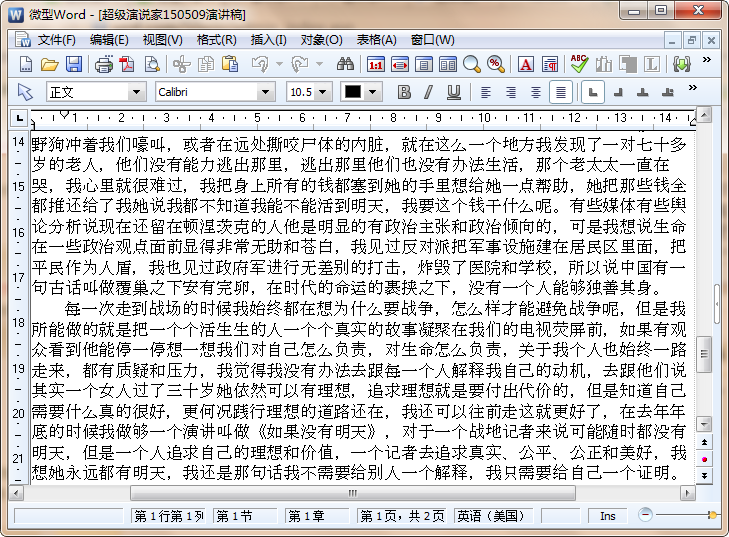Toggle italic formatting
This screenshot has height=537, width=729.
[x=429, y=92]
